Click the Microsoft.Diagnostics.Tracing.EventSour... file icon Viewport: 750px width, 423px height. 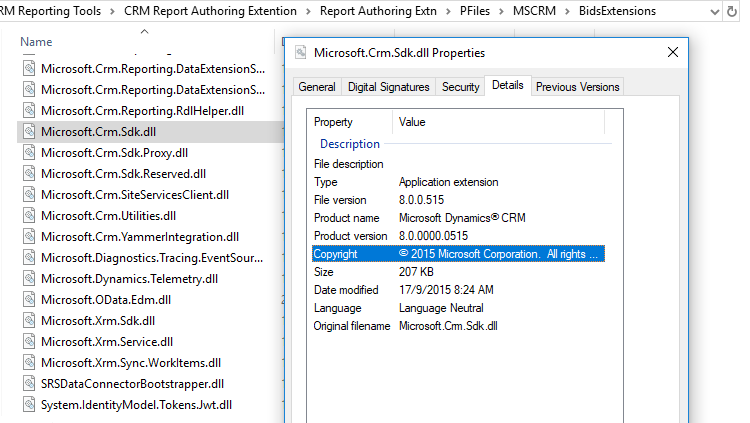coord(29,258)
